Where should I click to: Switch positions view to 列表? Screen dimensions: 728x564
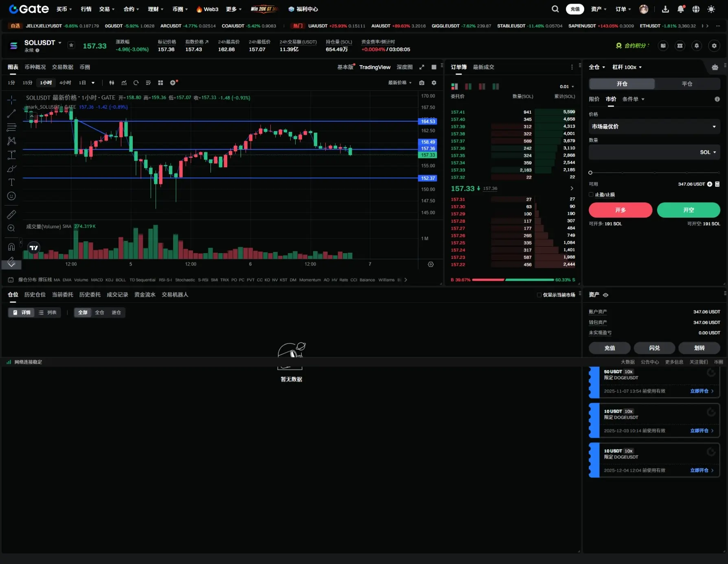pyautogui.click(x=48, y=313)
